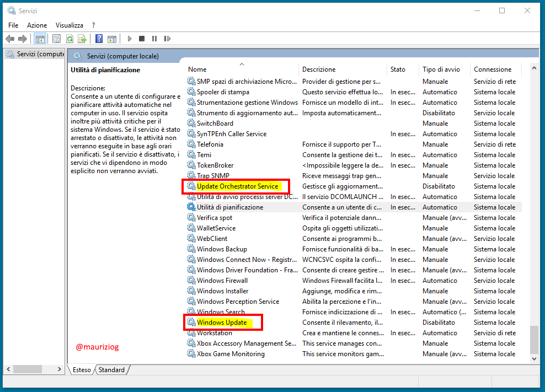Open the Azione menu
This screenshot has width=545, height=392.
pos(37,25)
